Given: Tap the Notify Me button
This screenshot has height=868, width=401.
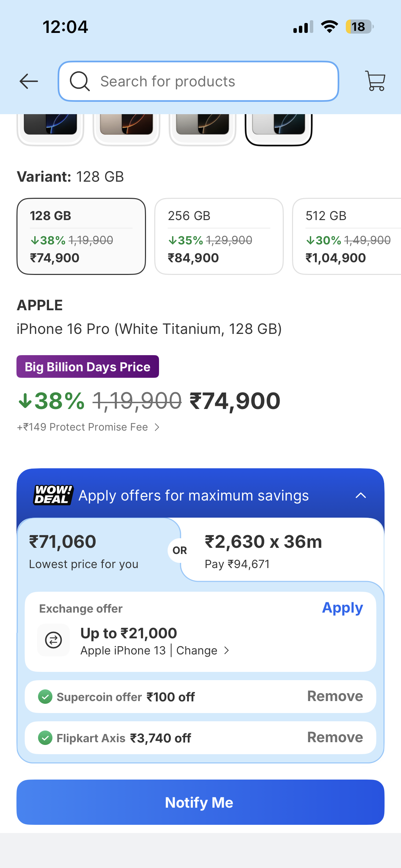Looking at the screenshot, I should click(x=200, y=802).
